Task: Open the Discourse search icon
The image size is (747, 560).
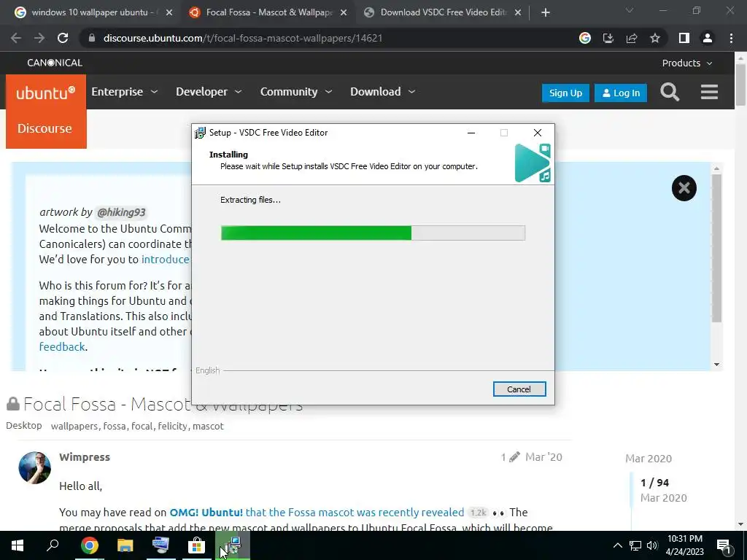Action: pyautogui.click(x=670, y=92)
